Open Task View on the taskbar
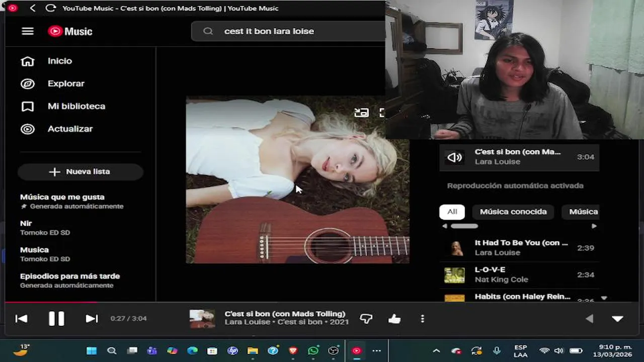This screenshot has width=644, height=362. point(132,351)
